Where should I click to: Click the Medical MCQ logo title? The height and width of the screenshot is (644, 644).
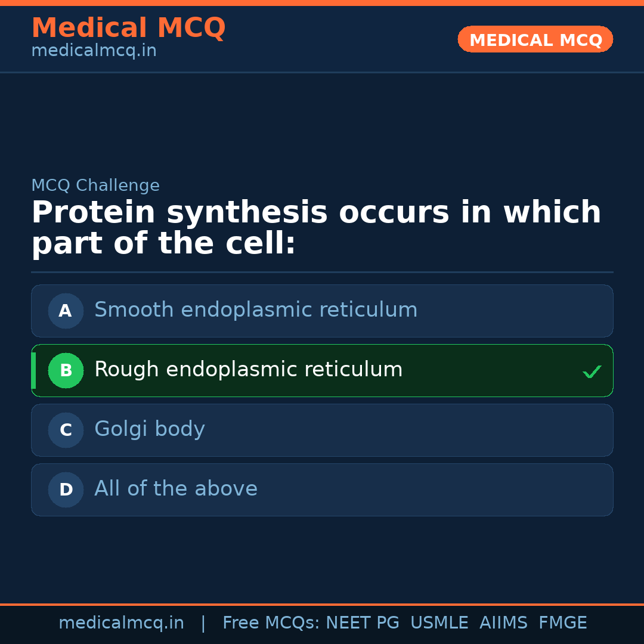click(128, 28)
